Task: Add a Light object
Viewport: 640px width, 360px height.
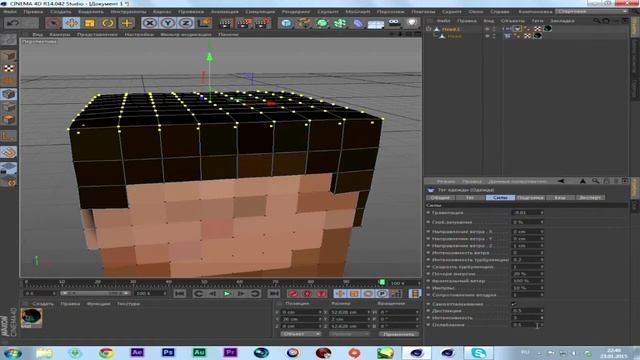Action: tap(412, 23)
